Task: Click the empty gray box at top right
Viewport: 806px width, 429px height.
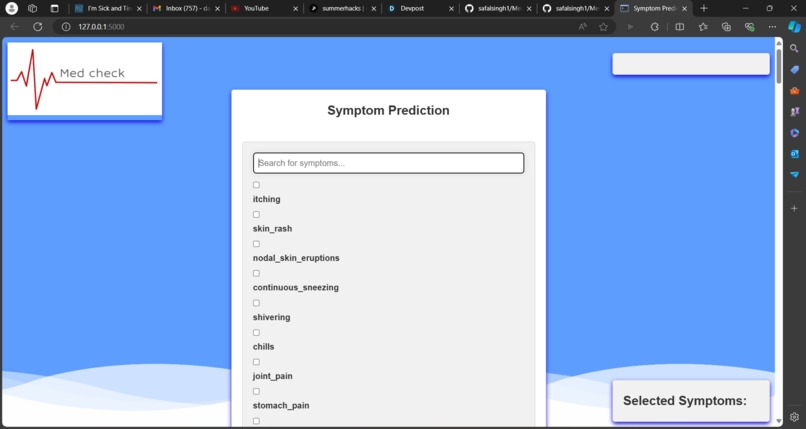Action: coord(691,64)
